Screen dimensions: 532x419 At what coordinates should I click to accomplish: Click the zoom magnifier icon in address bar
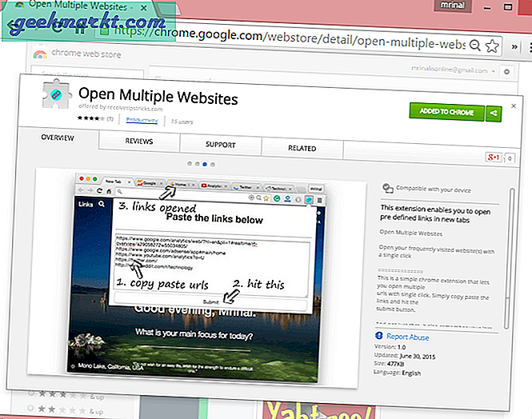point(475,46)
